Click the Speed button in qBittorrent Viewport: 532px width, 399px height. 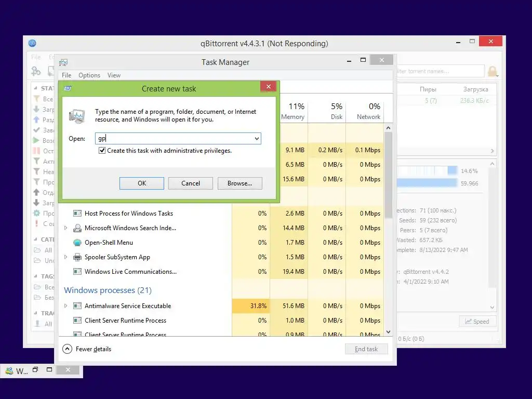click(477, 321)
